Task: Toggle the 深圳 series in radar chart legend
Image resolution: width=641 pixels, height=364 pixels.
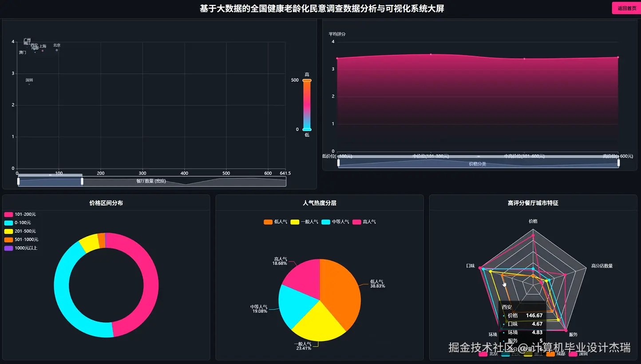Action: click(x=573, y=355)
